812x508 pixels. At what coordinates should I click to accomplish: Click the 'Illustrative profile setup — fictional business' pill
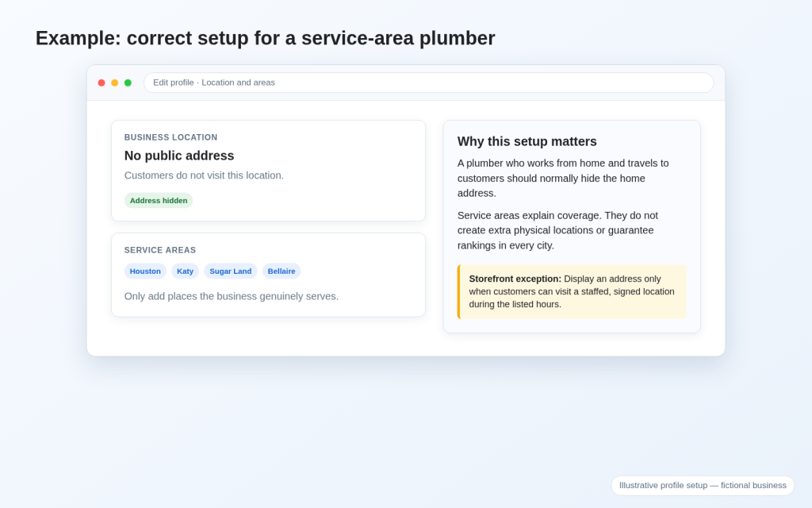[x=703, y=486]
